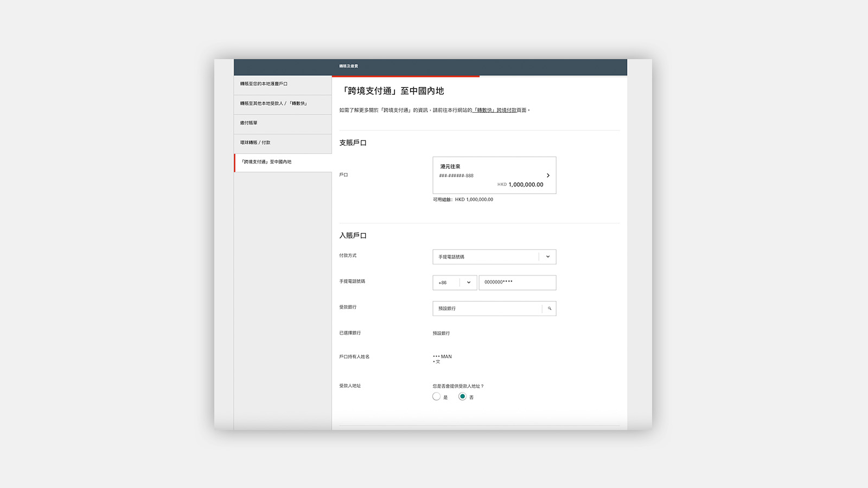Select the 是 radio button for recipient address
This screenshot has height=488, width=868.
(436, 396)
